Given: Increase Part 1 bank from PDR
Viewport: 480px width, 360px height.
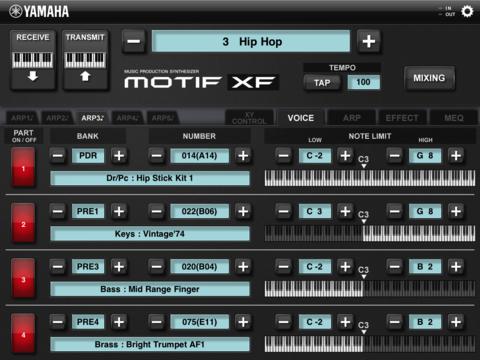Looking at the screenshot, I should [x=119, y=156].
